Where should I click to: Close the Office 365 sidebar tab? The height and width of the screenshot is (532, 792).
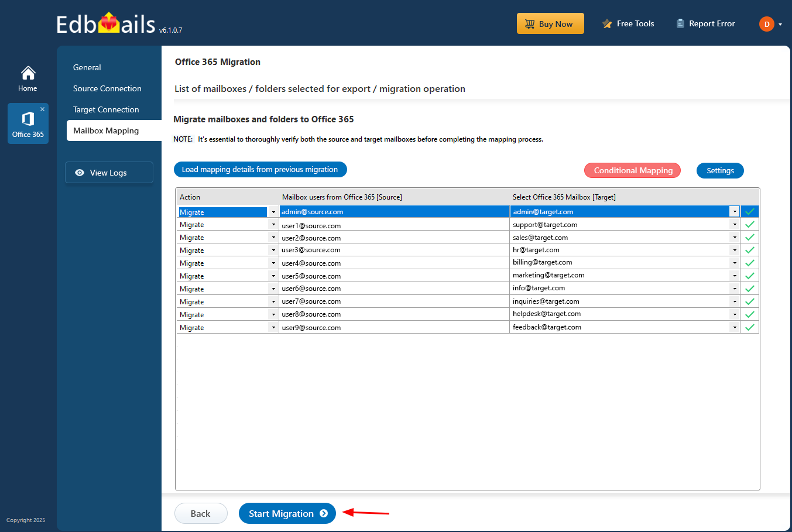tap(42, 109)
